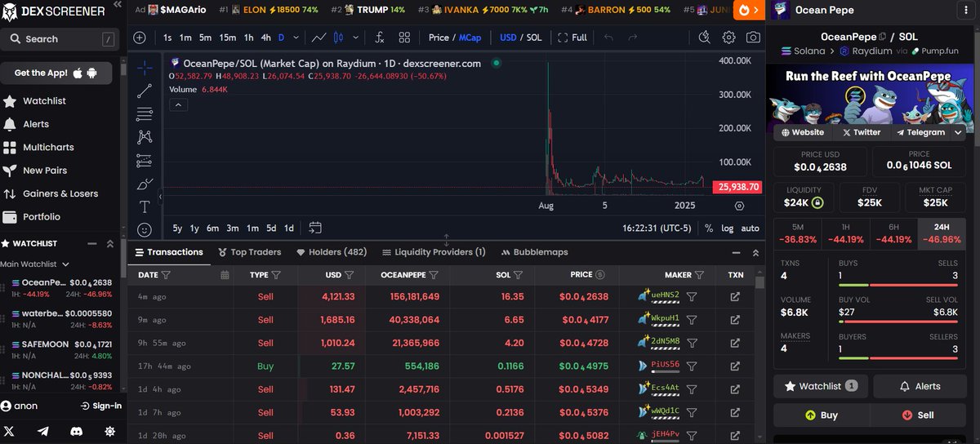Switch chart currency to USD
This screenshot has width=980, height=444.
(508, 38)
